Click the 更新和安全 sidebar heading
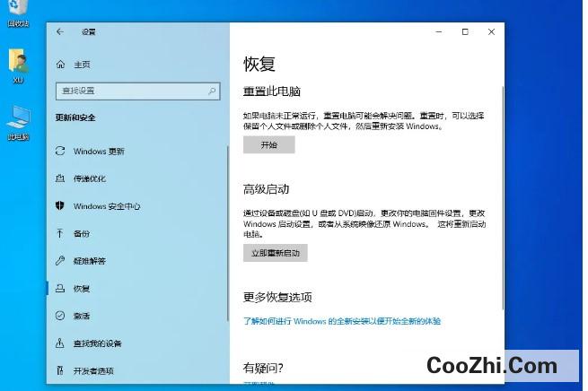Screen dimensions: 588x391 [75, 117]
